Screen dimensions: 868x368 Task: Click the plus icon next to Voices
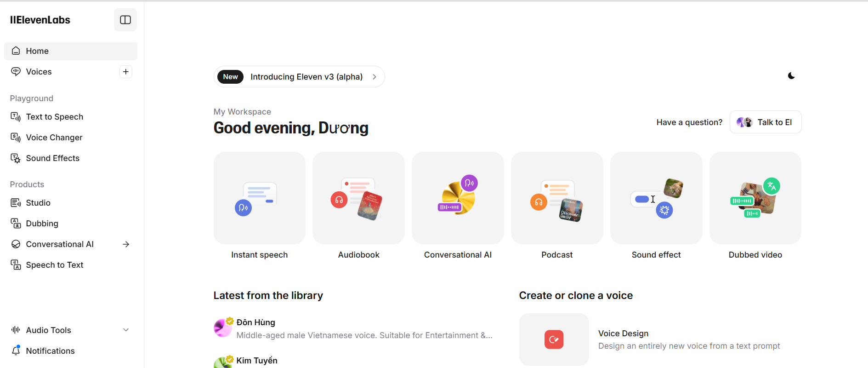[125, 72]
